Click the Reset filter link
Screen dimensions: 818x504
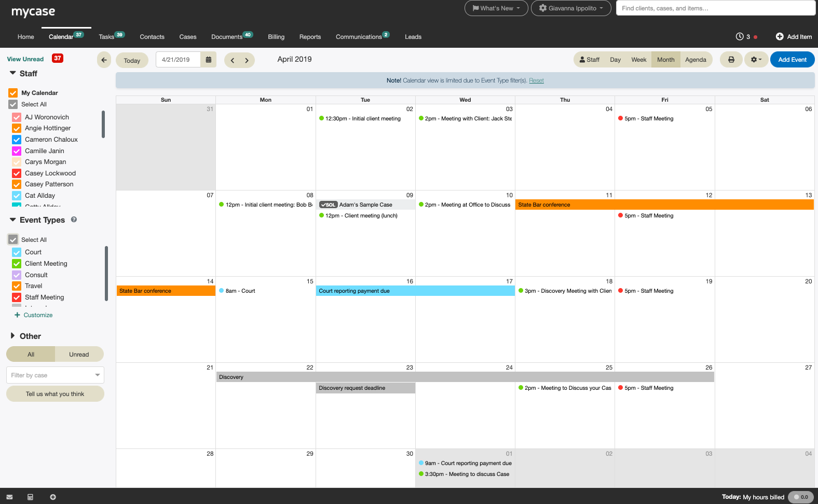536,80
